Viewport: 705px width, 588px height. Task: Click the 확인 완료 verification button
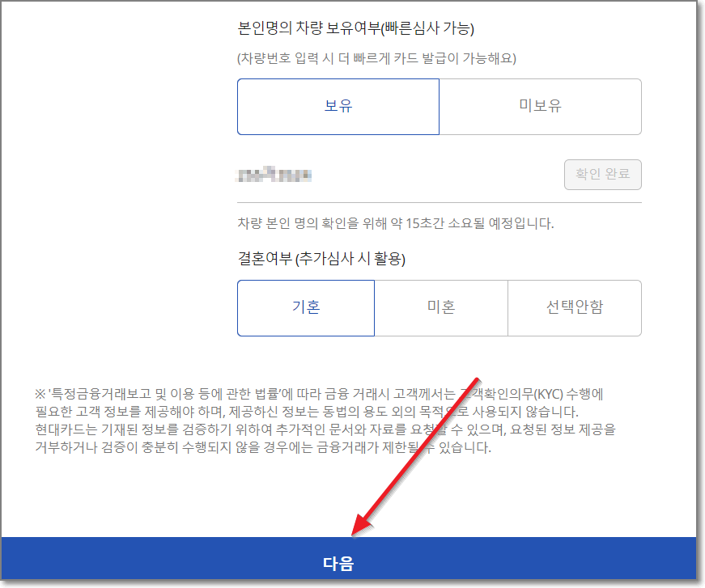click(x=602, y=174)
